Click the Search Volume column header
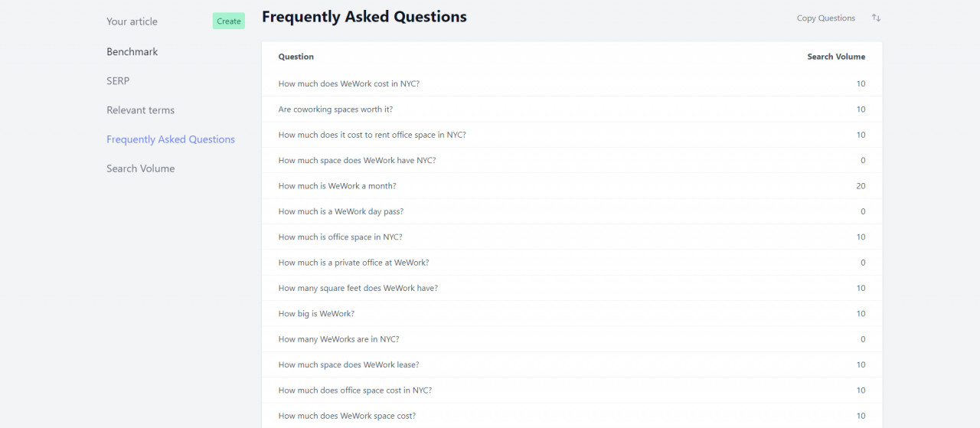 (x=836, y=57)
